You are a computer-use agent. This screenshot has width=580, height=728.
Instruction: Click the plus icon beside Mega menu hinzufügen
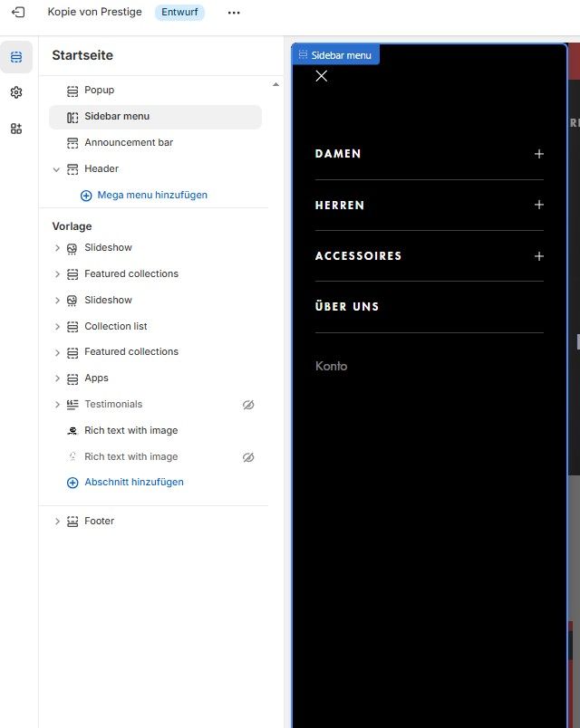click(x=86, y=196)
